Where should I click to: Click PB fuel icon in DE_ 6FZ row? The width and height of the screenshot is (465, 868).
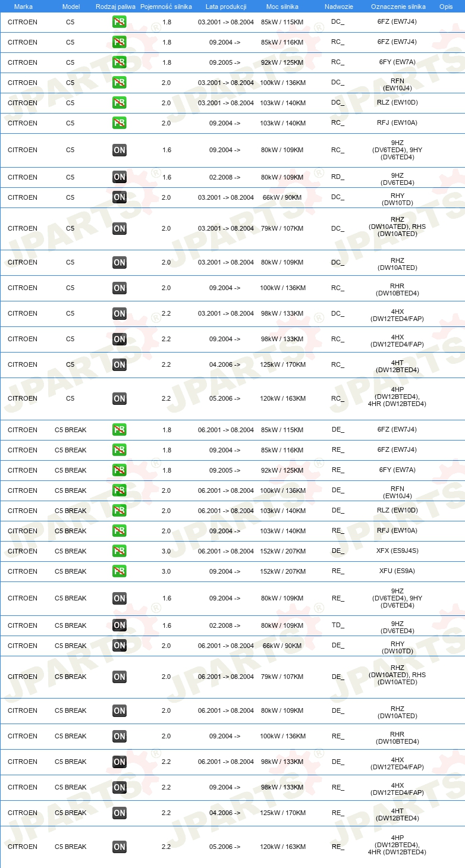[120, 430]
